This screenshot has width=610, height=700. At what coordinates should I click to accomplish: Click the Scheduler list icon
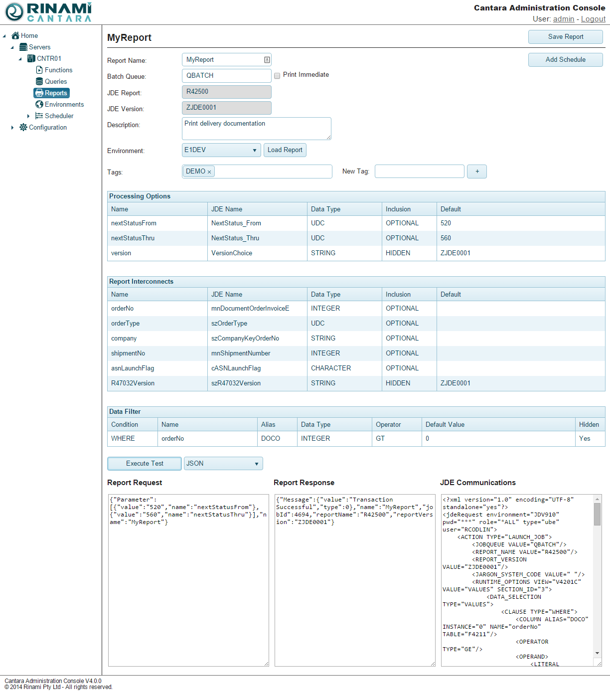(x=39, y=116)
